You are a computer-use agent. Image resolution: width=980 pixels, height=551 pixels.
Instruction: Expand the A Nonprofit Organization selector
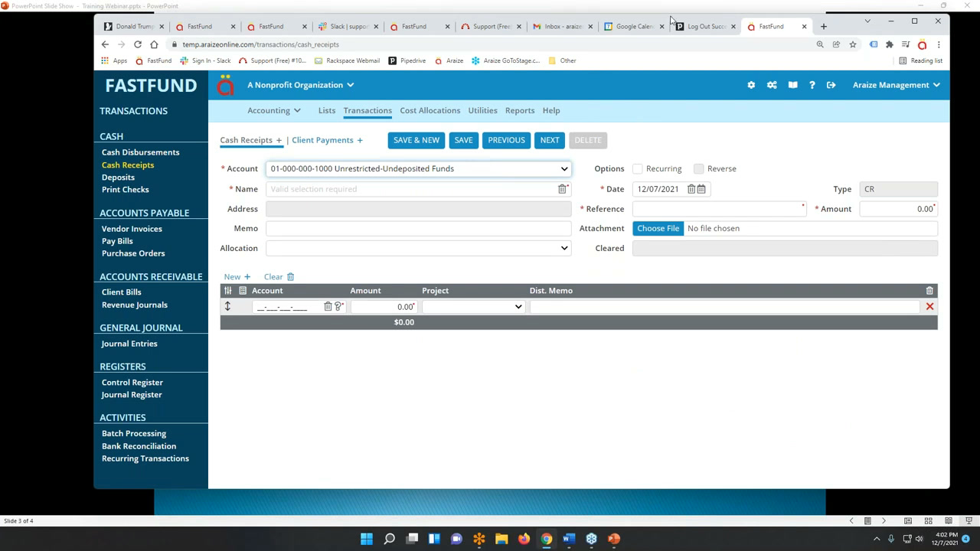tap(301, 85)
